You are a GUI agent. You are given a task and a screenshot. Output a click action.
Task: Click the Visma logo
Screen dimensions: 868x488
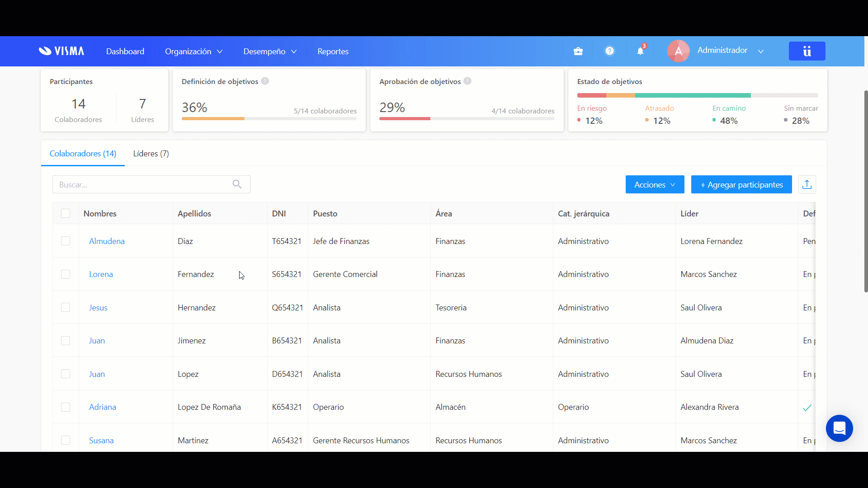point(61,51)
